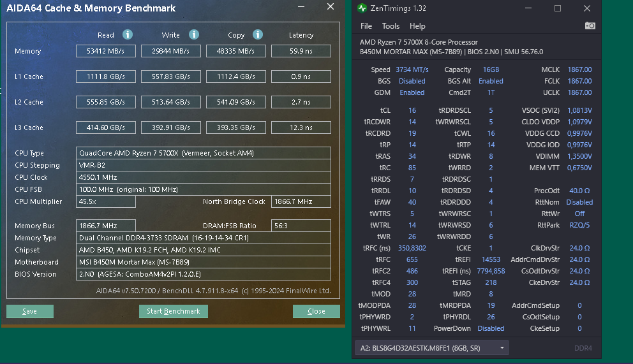Image resolution: width=633 pixels, height=364 pixels.
Task: Click the tRFC value 655
Action: pos(412,259)
